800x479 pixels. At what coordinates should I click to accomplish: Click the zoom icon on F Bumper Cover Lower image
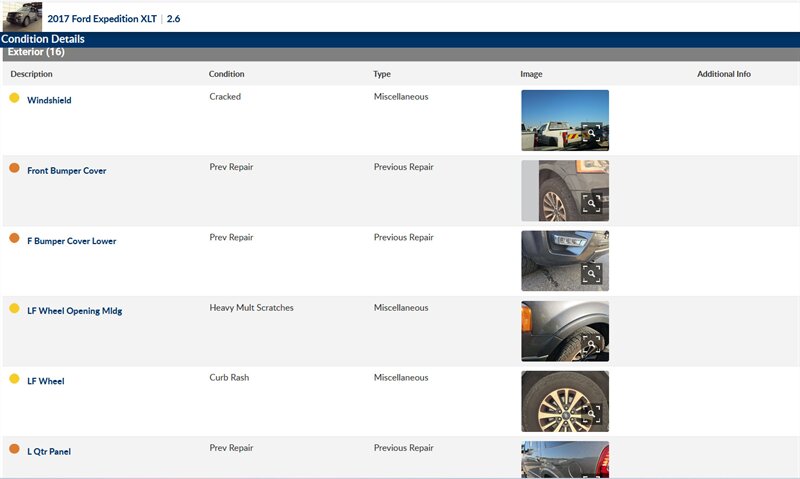click(x=592, y=273)
